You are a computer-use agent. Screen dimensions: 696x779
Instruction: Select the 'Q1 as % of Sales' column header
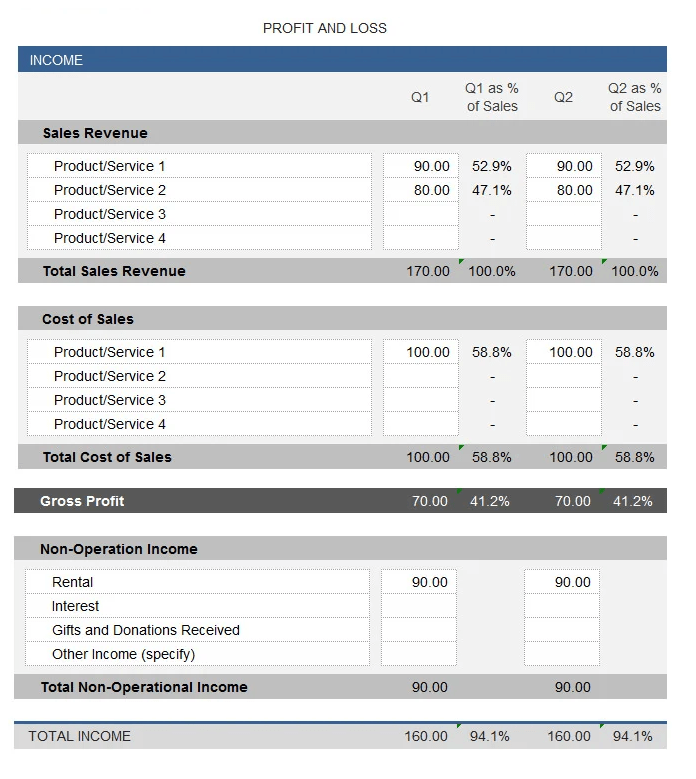492,97
